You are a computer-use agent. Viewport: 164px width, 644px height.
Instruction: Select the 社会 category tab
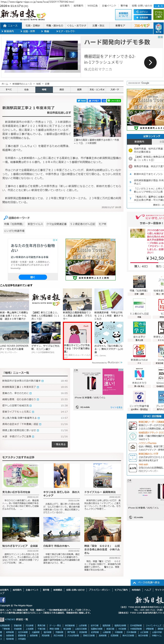[x=26, y=89]
